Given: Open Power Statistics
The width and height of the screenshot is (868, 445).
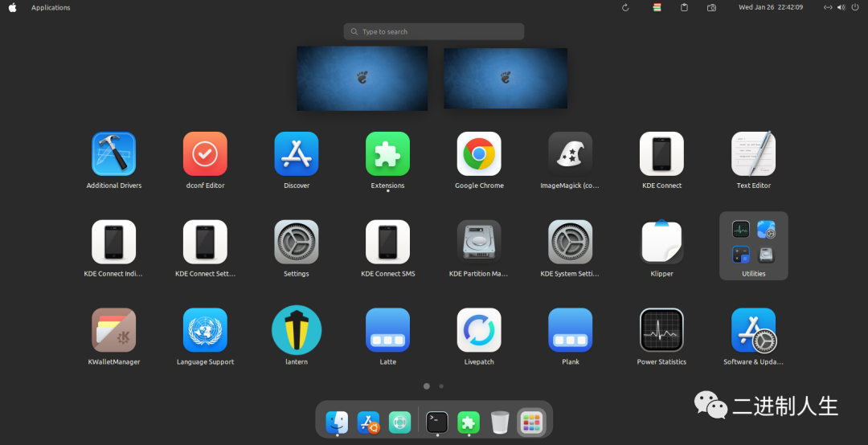Looking at the screenshot, I should (661, 330).
